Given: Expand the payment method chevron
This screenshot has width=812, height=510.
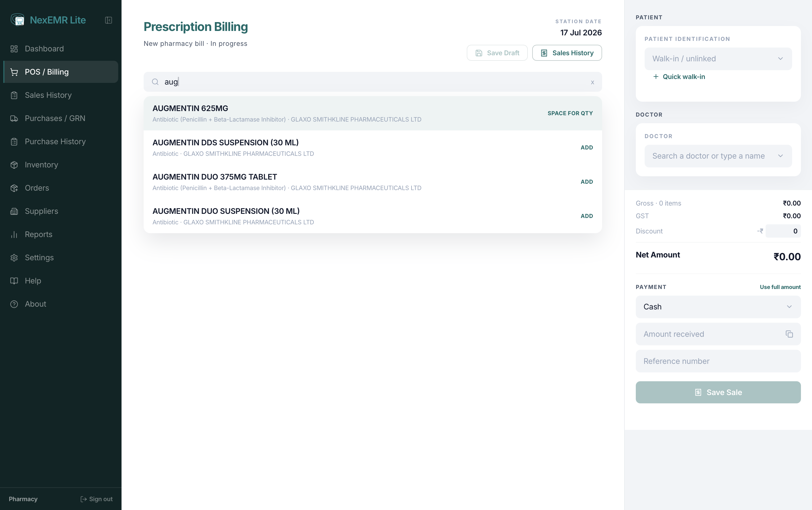Looking at the screenshot, I should pyautogui.click(x=789, y=307).
